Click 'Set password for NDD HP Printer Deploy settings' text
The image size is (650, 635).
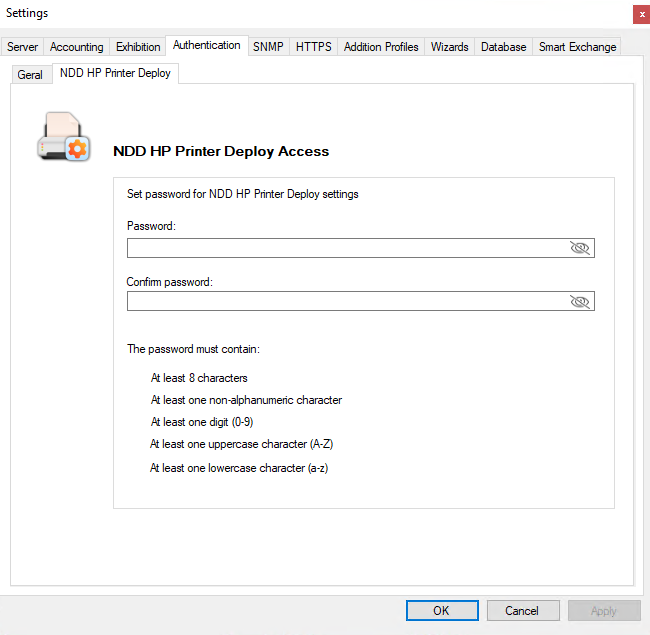pos(243,194)
